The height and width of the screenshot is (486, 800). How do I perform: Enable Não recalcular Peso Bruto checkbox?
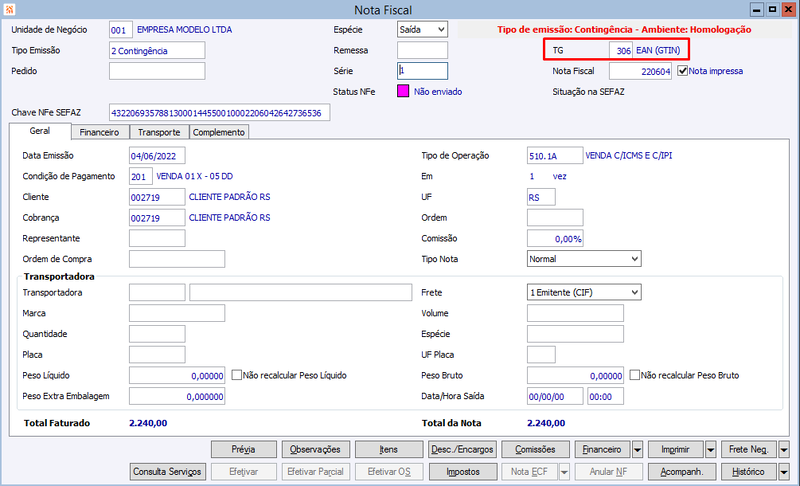point(634,375)
